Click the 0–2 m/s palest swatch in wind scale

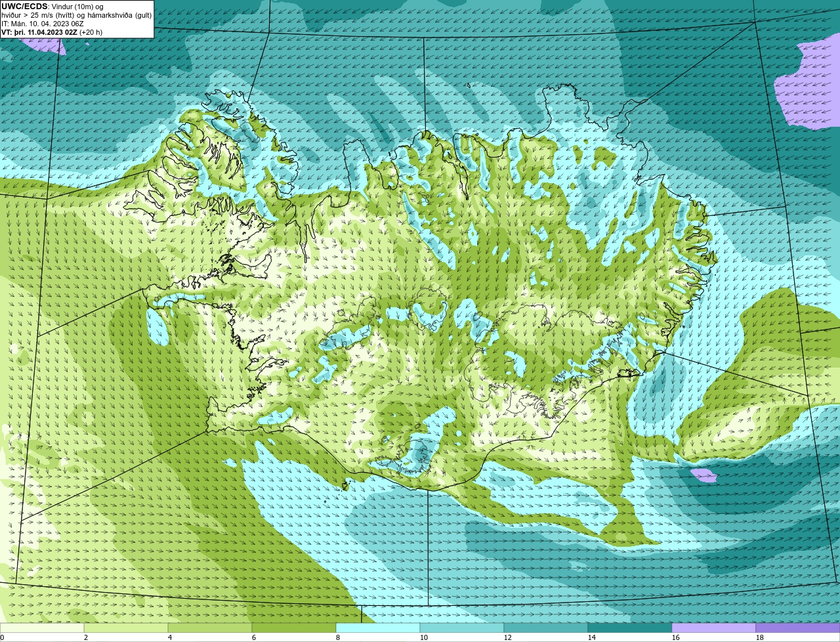[x=42, y=628]
